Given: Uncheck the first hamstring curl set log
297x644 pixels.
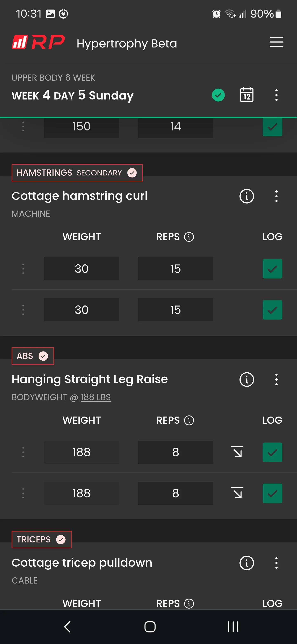Looking at the screenshot, I should click(272, 269).
